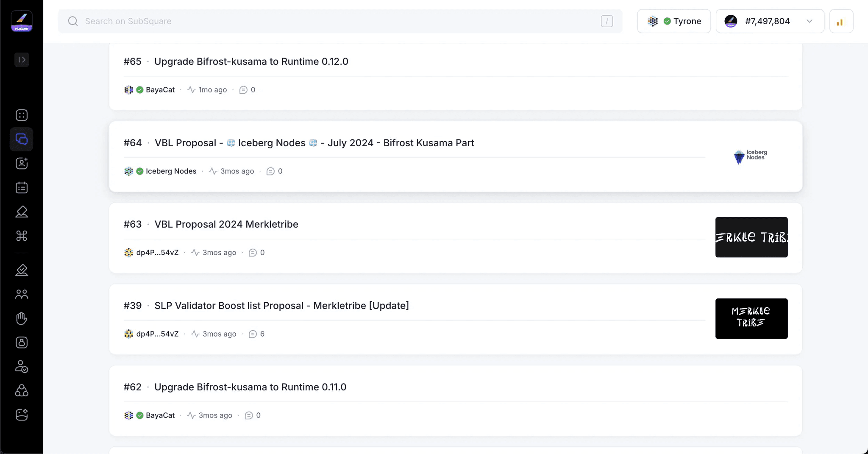Click the comment icon on post #63
Screen dimensions: 868x454
[x=253, y=253]
